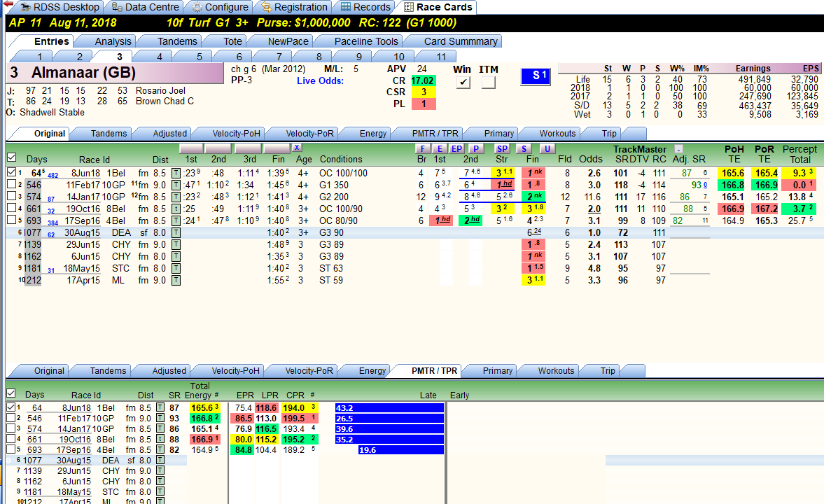
Task: Uncheck the Win checkbox
Action: point(463,83)
